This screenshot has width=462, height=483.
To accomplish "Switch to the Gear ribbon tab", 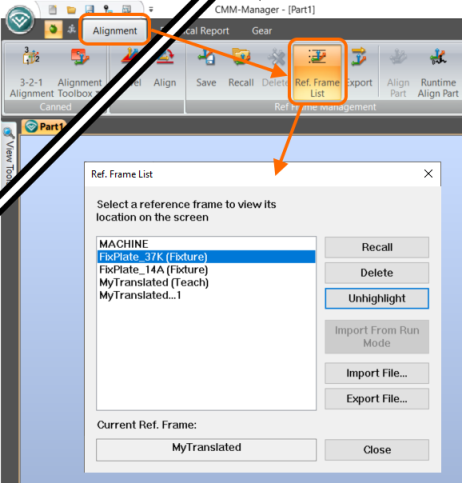I will 262,31.
